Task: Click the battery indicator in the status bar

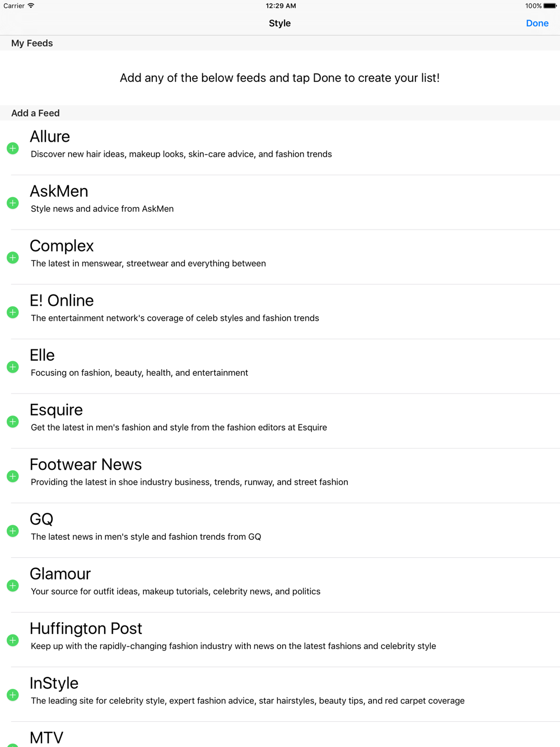Action: pos(550,6)
